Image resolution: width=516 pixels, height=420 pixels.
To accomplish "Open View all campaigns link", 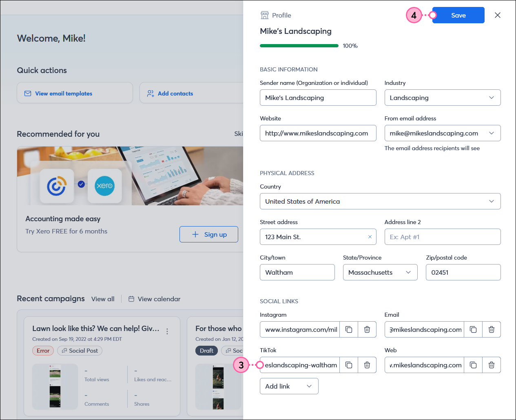I will pos(103,299).
